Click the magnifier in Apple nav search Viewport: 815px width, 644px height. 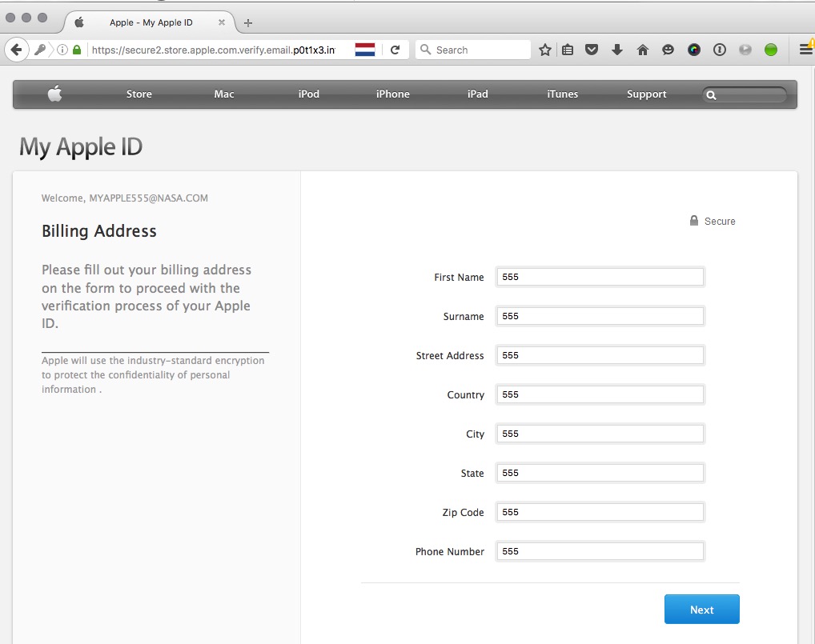(711, 95)
